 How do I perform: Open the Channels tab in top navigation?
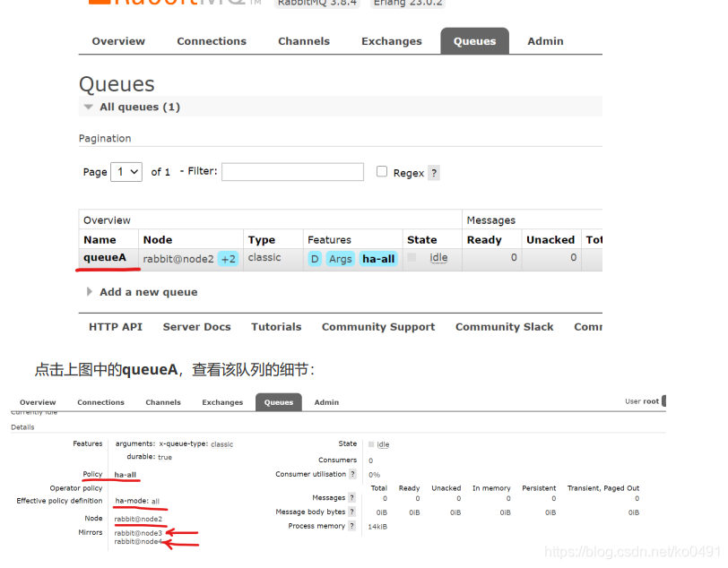tap(304, 41)
